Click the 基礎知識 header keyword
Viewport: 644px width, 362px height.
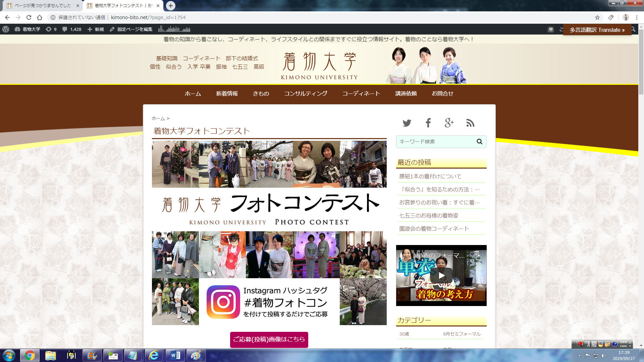(x=167, y=58)
